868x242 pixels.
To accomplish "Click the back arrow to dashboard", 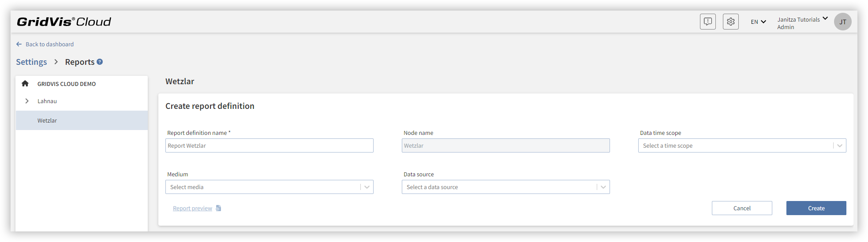I will (x=19, y=44).
